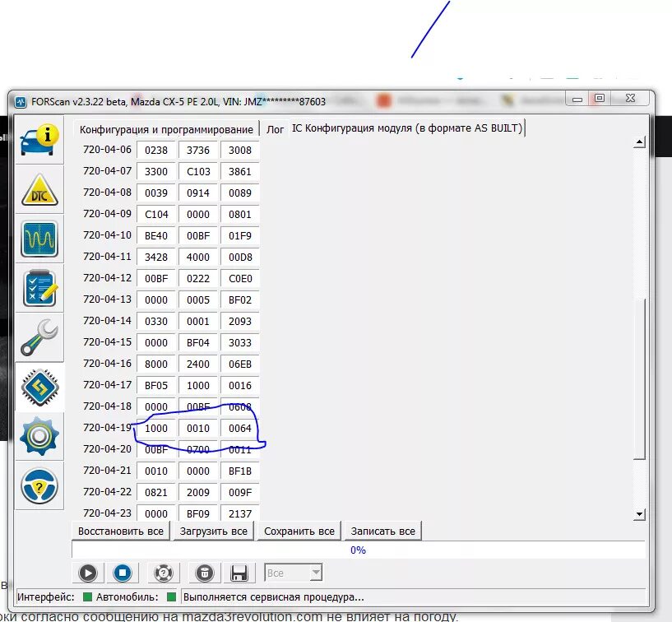This screenshot has width=672, height=622.
Task: Click the lifebuoy help icon in toolbar
Action: click(164, 573)
